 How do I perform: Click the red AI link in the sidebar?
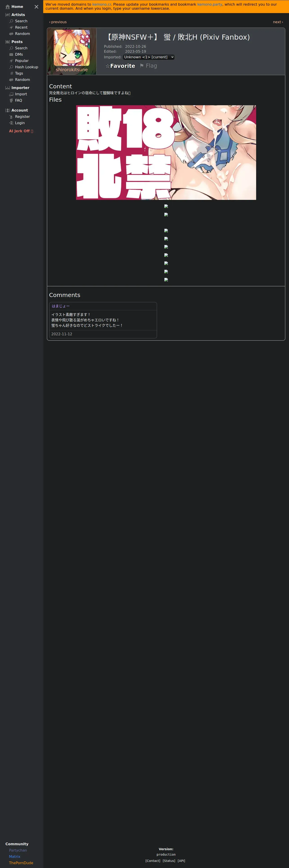click(21, 131)
